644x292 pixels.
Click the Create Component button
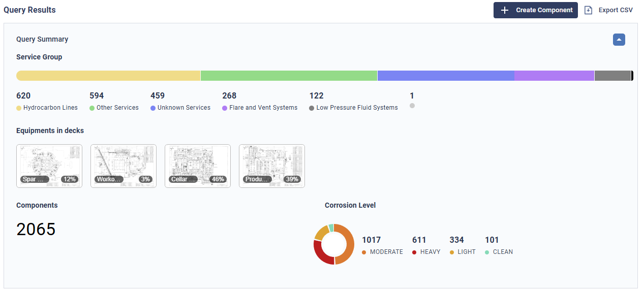535,10
